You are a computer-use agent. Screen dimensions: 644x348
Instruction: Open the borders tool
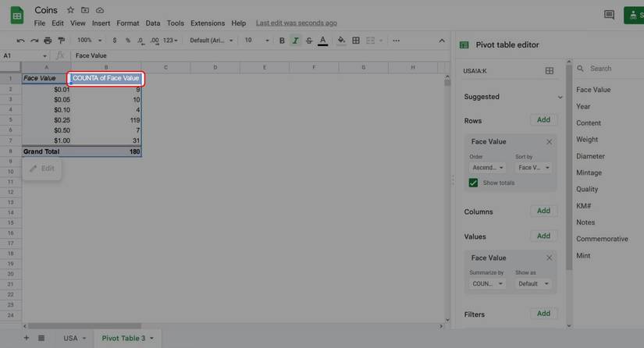[356, 41]
